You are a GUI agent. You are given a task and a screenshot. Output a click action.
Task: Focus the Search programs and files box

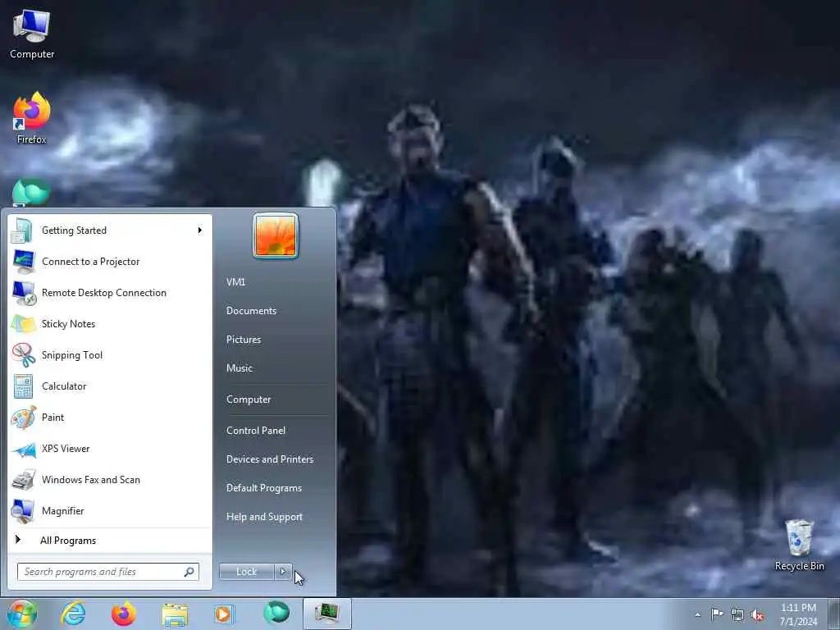tap(107, 572)
